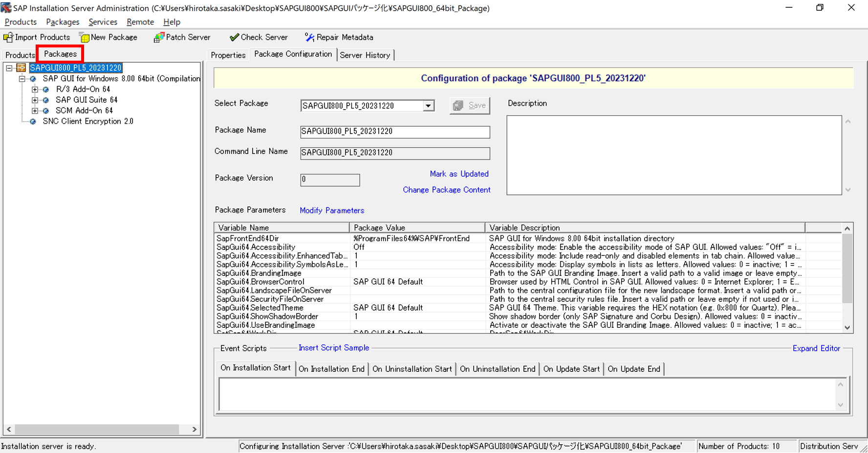Click the Expand Editor link
Image resolution: width=868 pixels, height=453 pixels.
[x=816, y=348]
